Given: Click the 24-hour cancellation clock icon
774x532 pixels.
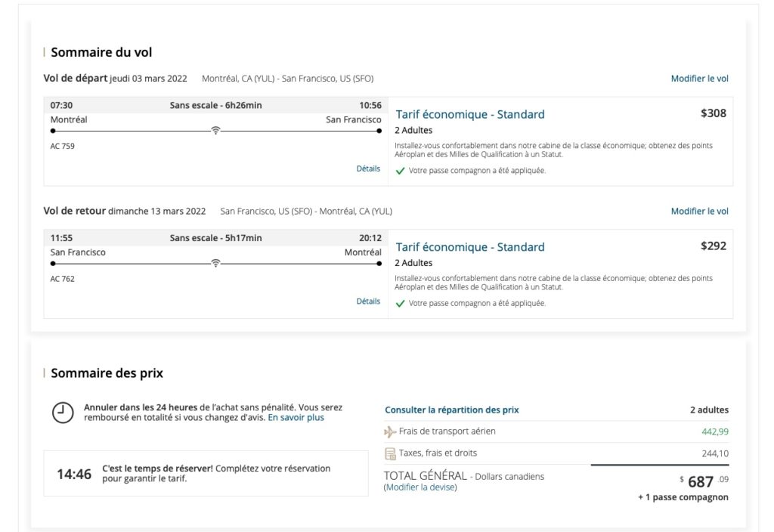Looking at the screenshot, I should coord(63,413).
